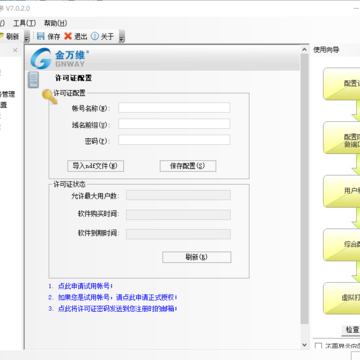Click the 综合 wizard step box
This screenshot has height=360, width=360.
coord(341,244)
